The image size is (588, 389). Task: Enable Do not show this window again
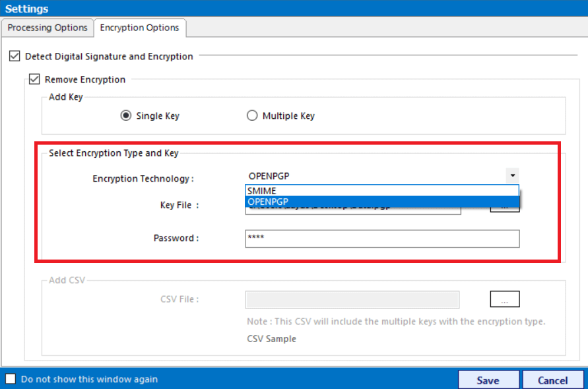point(9,379)
